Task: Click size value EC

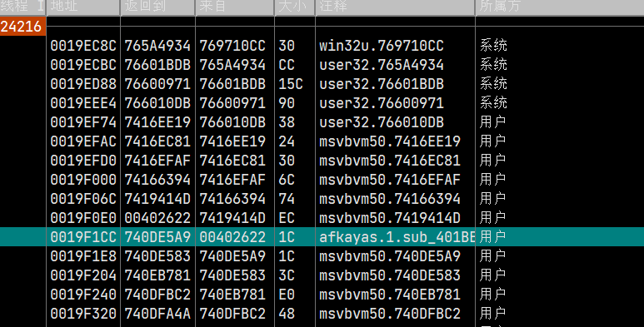Action: (287, 218)
